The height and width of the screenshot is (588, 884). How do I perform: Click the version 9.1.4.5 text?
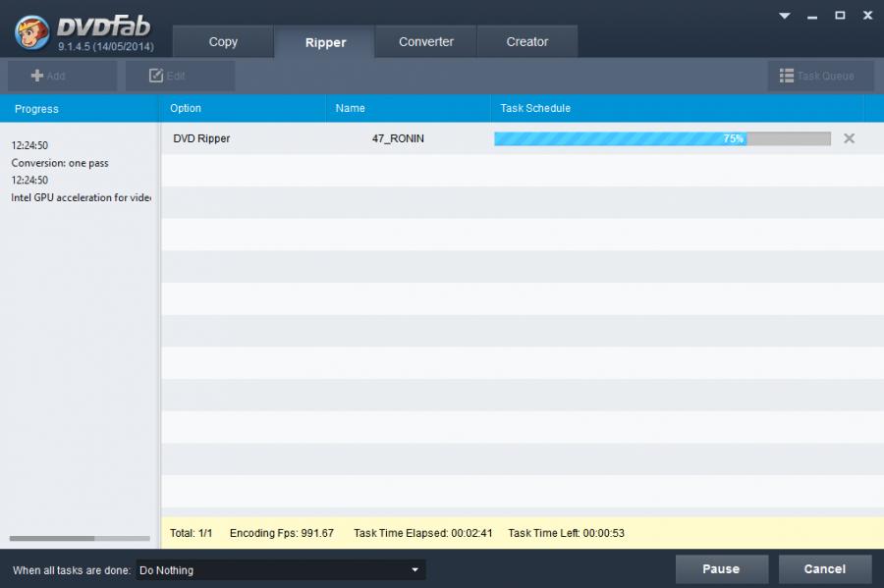tap(105, 47)
